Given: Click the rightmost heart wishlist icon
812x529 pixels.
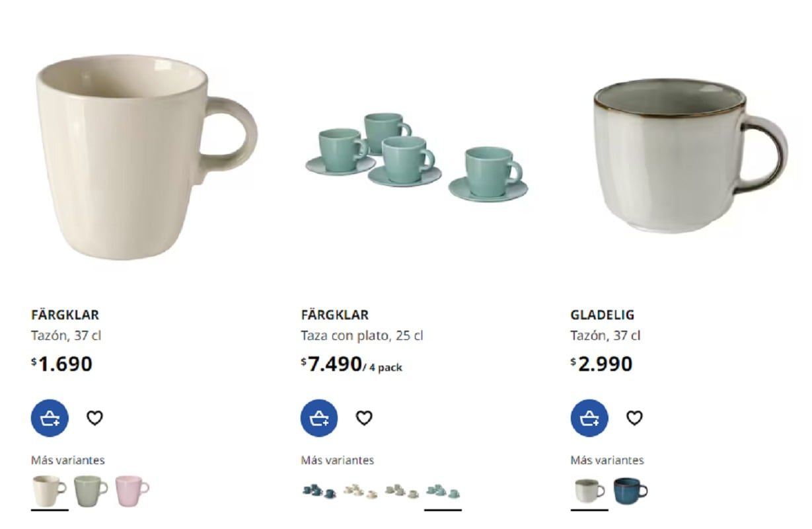Looking at the screenshot, I should [634, 418].
